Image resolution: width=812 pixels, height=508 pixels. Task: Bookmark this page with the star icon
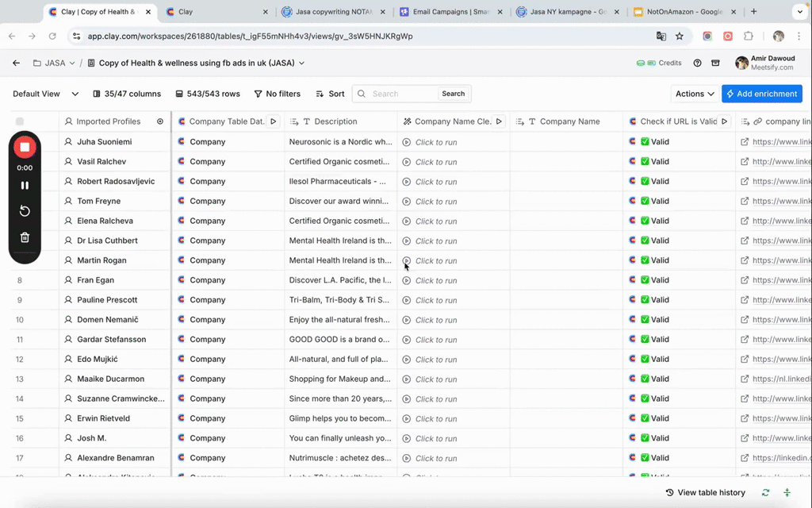pyautogui.click(x=680, y=36)
